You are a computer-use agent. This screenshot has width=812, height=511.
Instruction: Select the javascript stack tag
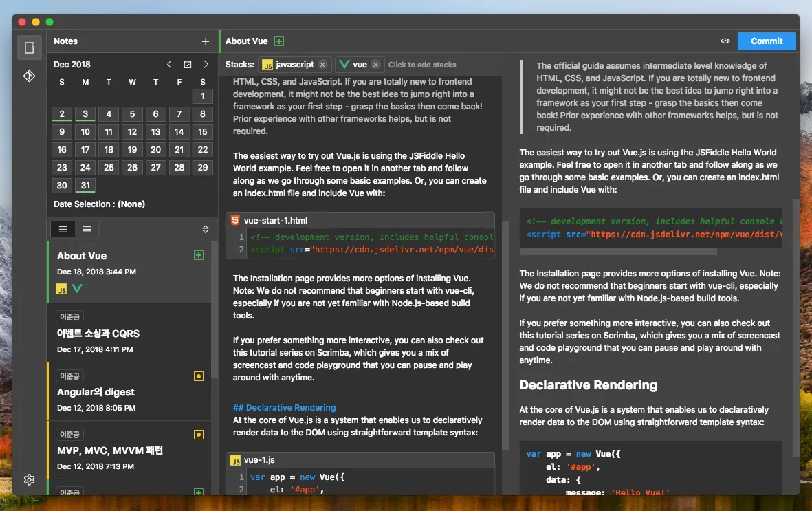(294, 65)
